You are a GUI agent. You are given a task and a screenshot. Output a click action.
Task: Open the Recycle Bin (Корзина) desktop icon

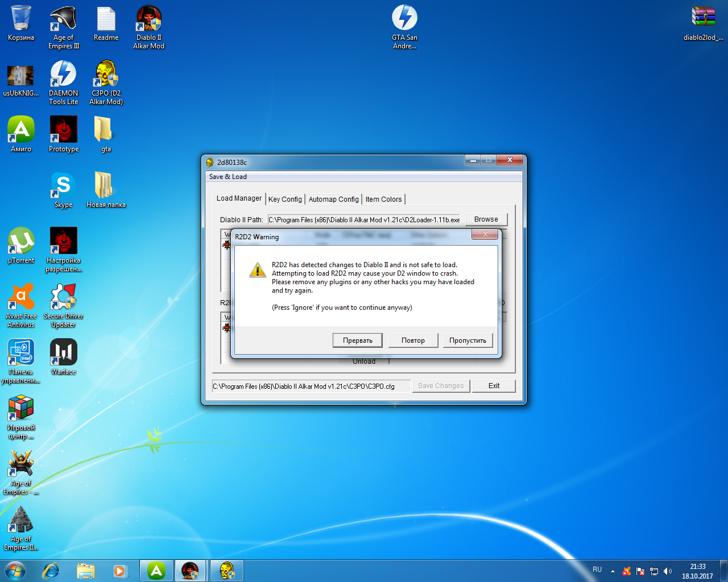pyautogui.click(x=21, y=24)
